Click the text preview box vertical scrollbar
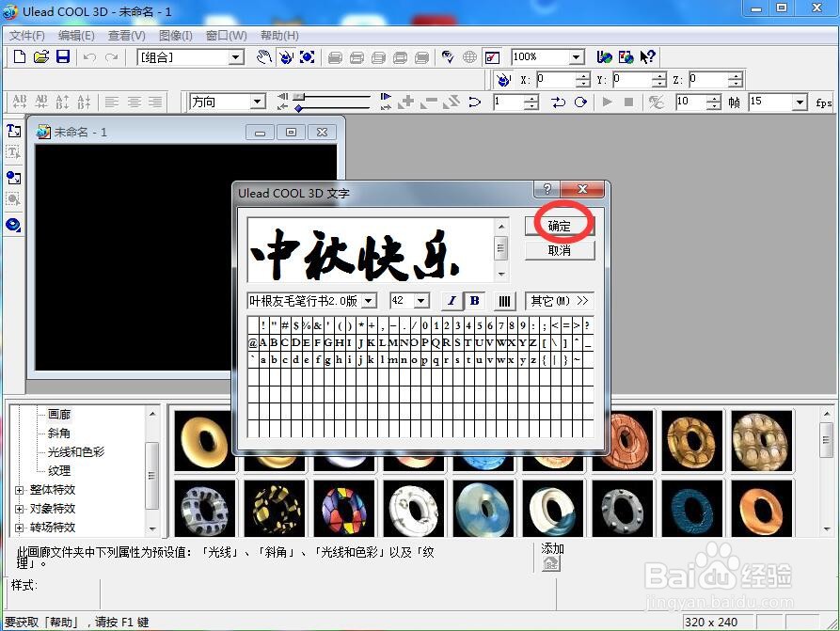The image size is (840, 631). 501,249
